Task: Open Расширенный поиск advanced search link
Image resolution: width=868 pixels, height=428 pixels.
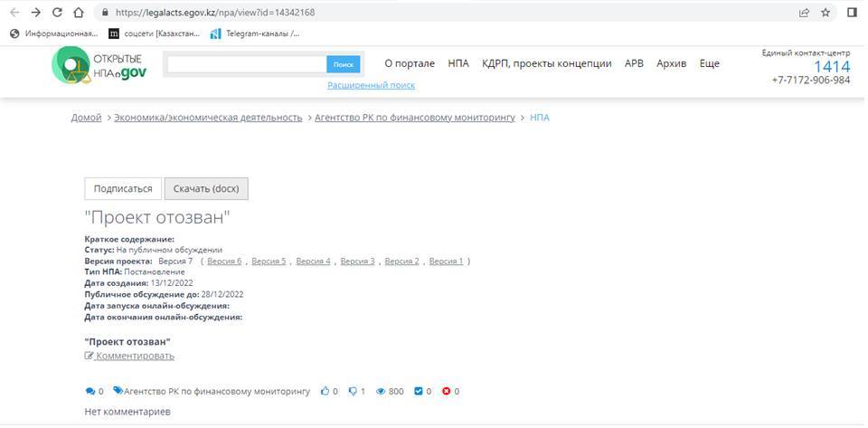Action: [371, 85]
